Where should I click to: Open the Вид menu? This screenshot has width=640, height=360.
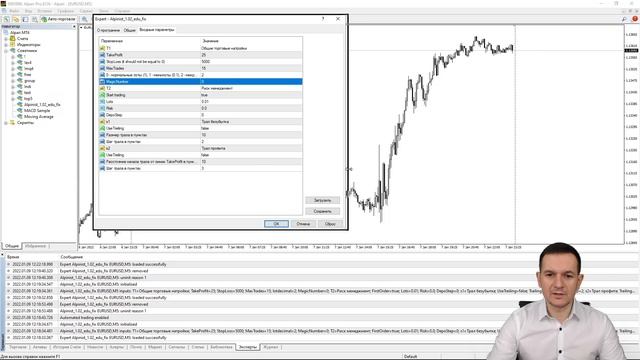[x=29, y=11]
